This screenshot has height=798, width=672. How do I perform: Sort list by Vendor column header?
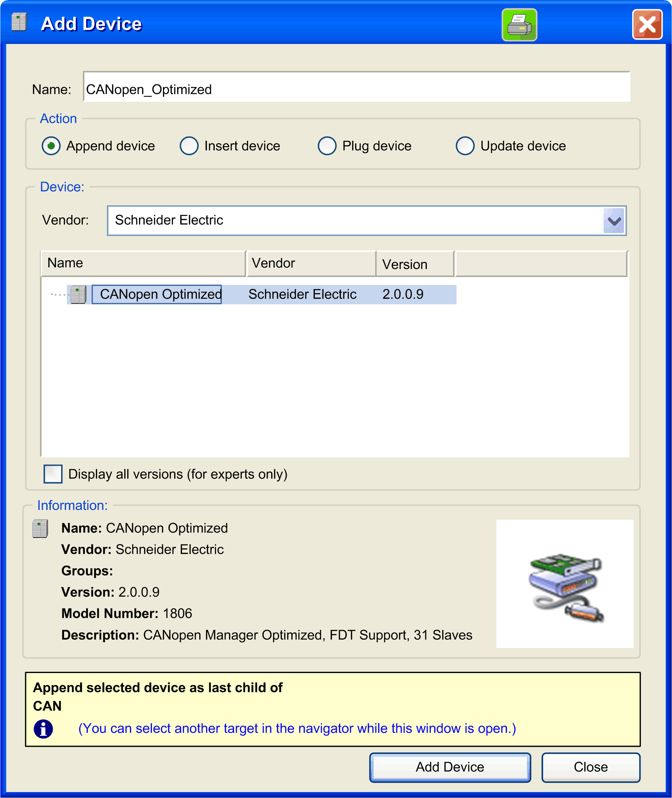point(311,263)
